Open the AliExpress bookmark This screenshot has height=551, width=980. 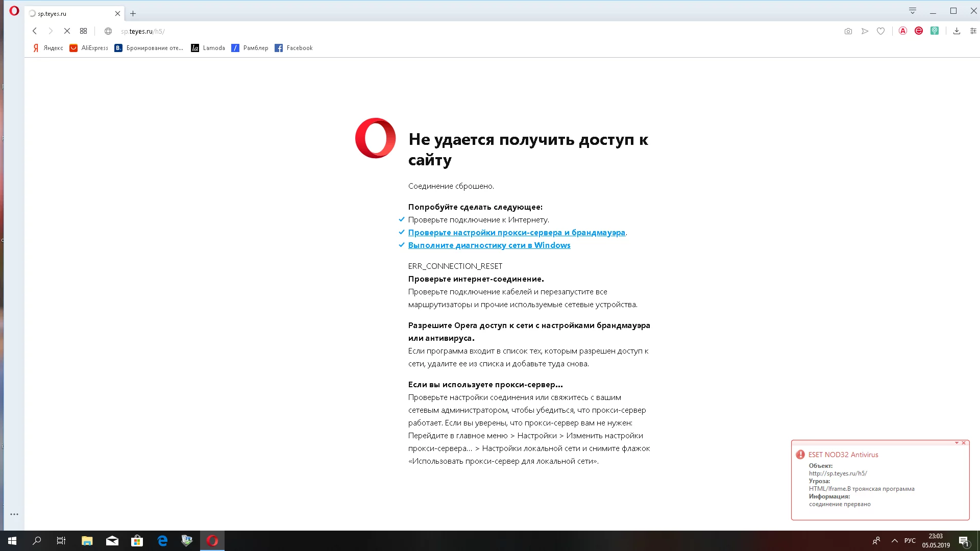tap(89, 48)
